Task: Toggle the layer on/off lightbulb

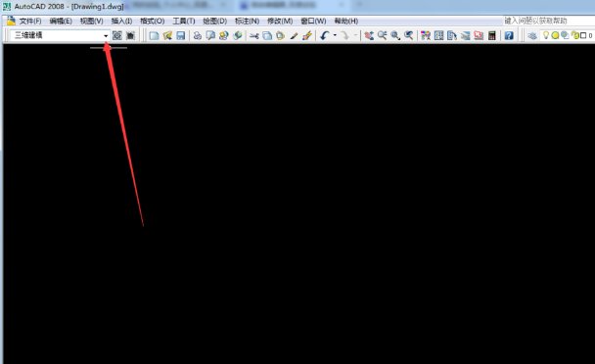Action: (x=546, y=35)
